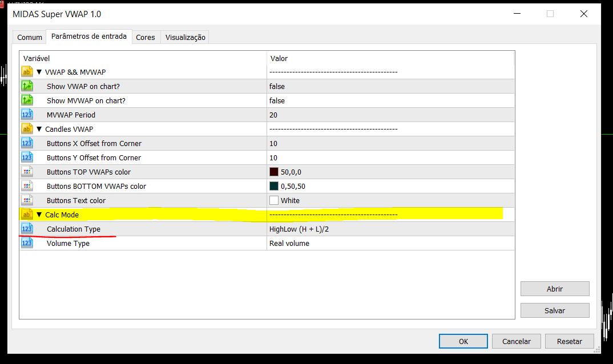
Task: Click the boolean icon beside Show MVWAP on chart?
Action: point(27,100)
